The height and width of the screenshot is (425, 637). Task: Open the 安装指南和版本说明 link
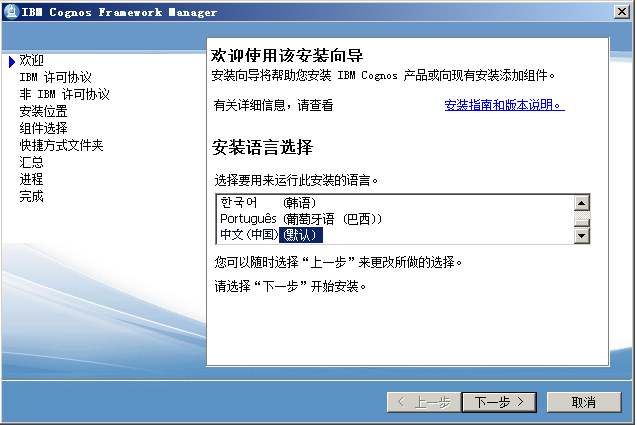coord(504,105)
